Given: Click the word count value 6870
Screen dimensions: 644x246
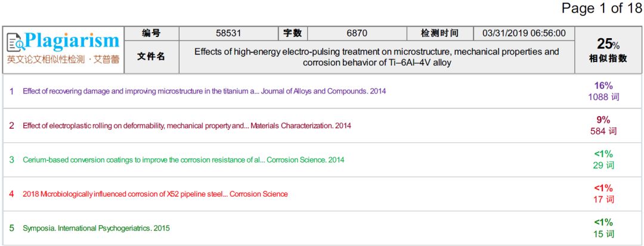Looking at the screenshot, I should click(x=357, y=33).
